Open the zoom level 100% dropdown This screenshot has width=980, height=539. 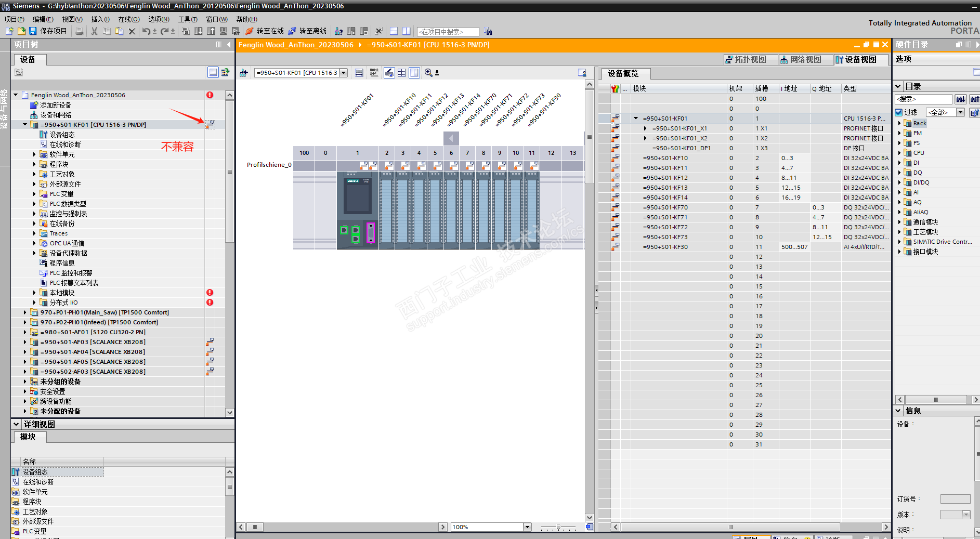tap(527, 527)
